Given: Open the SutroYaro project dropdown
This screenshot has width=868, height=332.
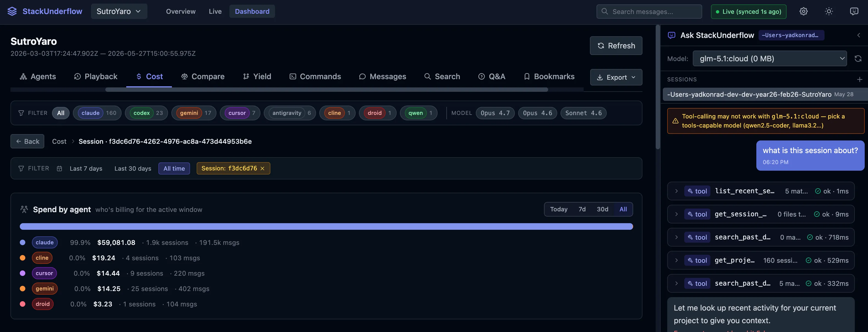Looking at the screenshot, I should 119,12.
